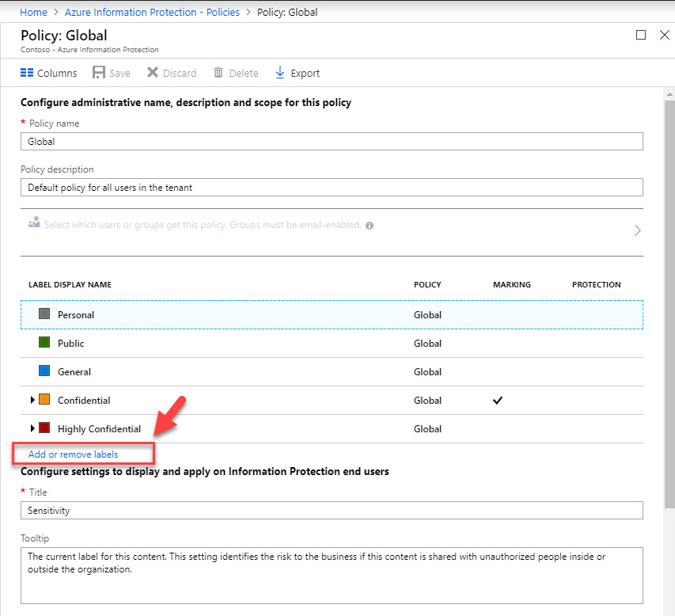This screenshot has height=616, width=675.
Task: Click the Policy: Global breadcrumb text
Action: click(287, 12)
